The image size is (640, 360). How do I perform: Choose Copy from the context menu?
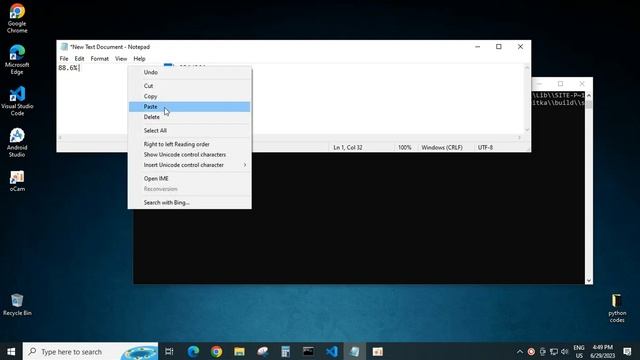point(189,96)
